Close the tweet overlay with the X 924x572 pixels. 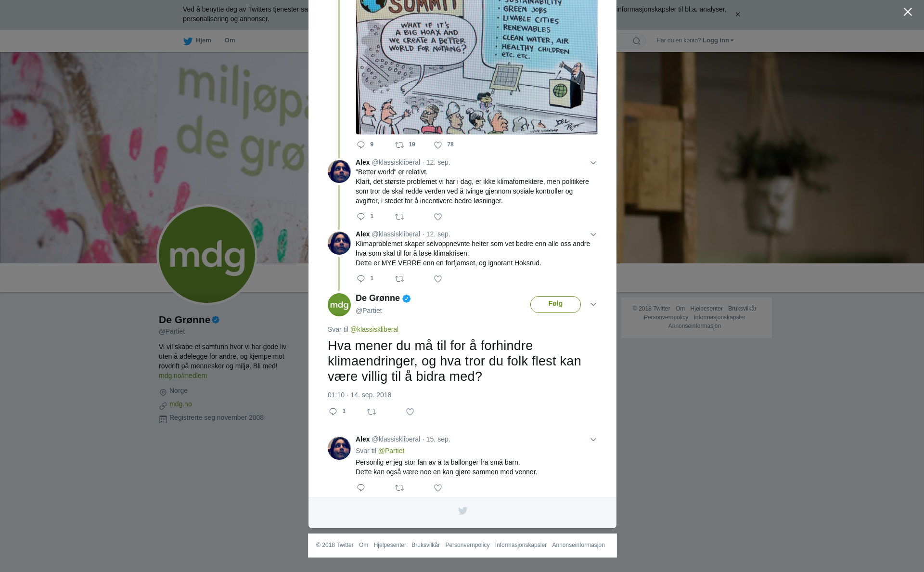pos(908,12)
